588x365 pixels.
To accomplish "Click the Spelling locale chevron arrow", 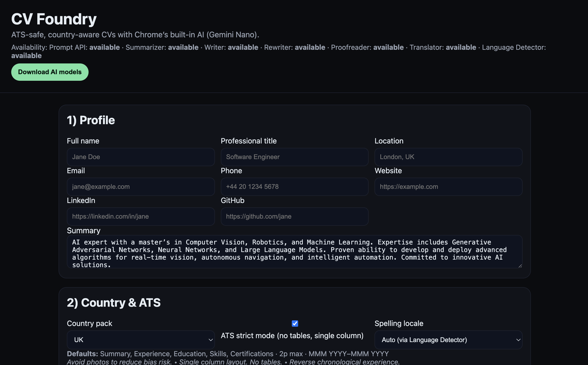I will 518,340.
